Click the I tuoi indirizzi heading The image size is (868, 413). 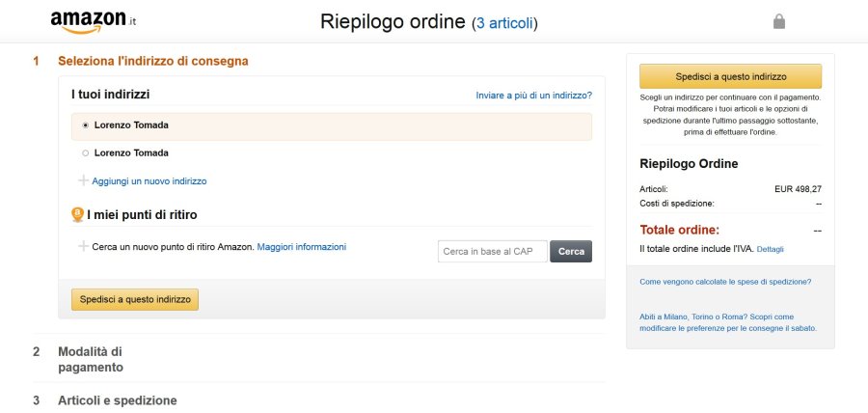111,95
